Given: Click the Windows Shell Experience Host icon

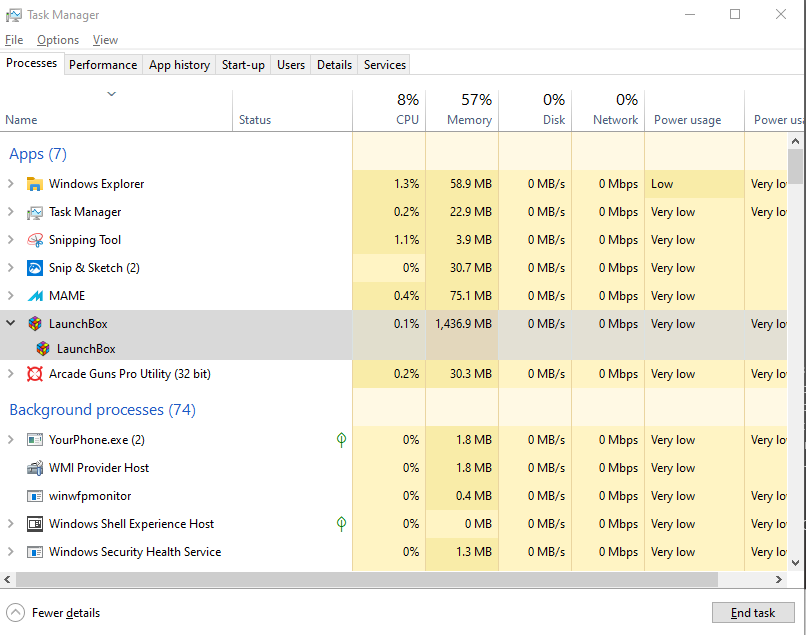Looking at the screenshot, I should [34, 524].
